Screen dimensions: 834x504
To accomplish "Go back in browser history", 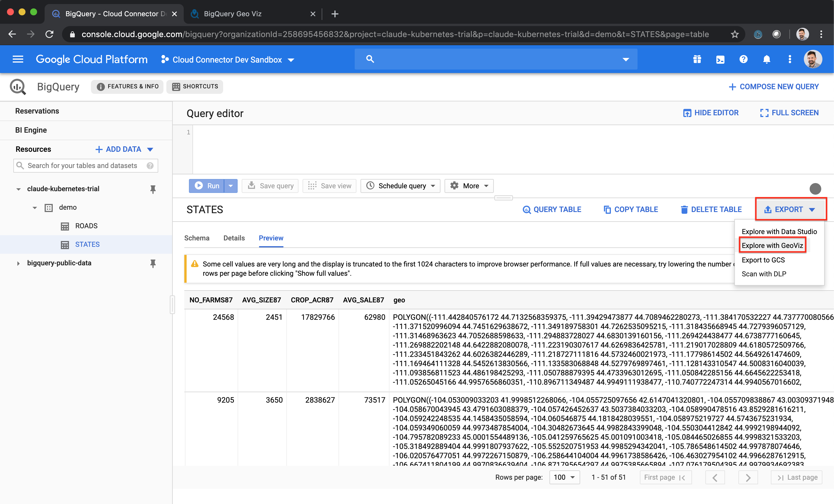I will [12, 34].
